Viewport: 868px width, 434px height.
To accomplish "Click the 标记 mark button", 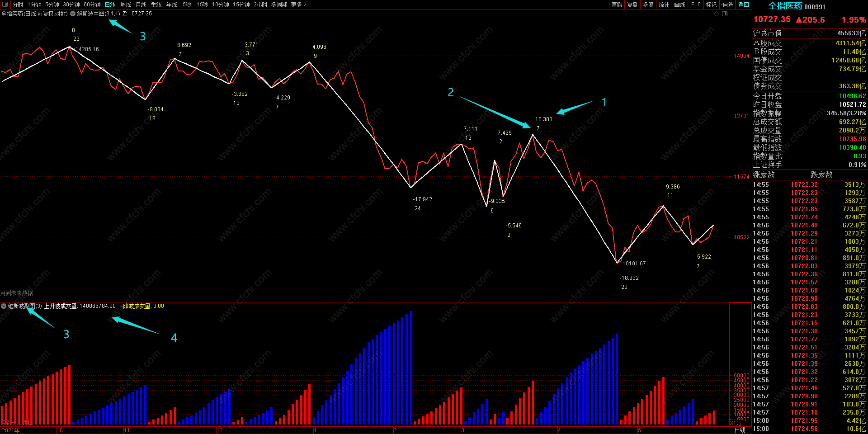I will point(712,5).
